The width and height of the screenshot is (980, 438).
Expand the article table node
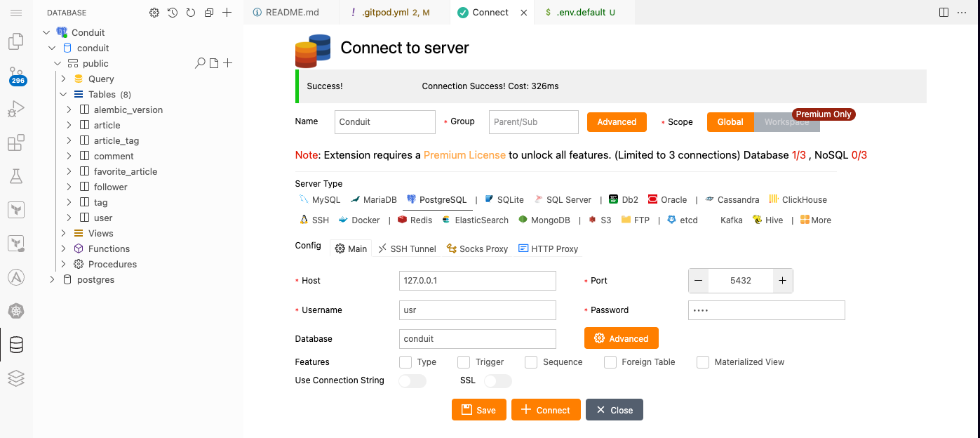[x=69, y=125]
